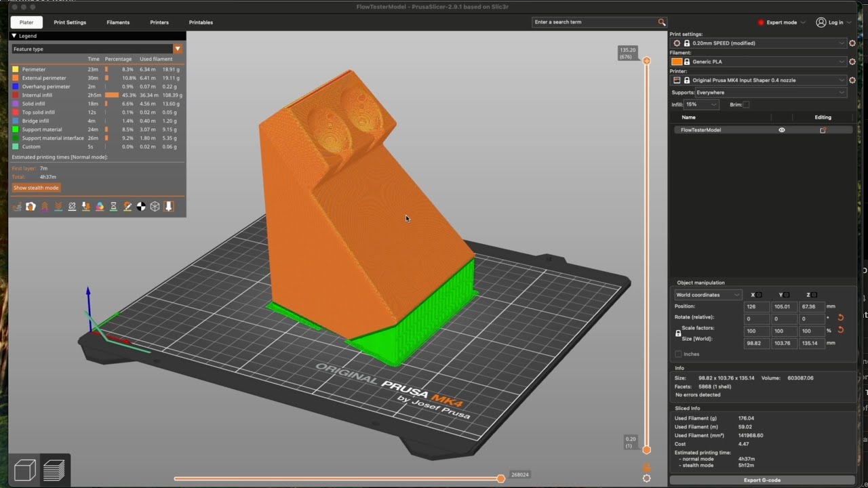Open the Printables tab
Viewport: 868px width, 488px height.
(x=201, y=22)
